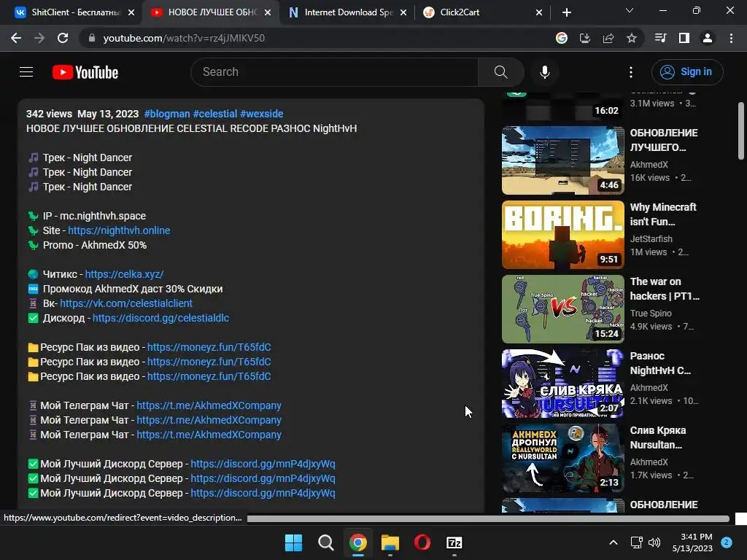Click the install app icon
The image size is (747, 560).
pos(585,38)
